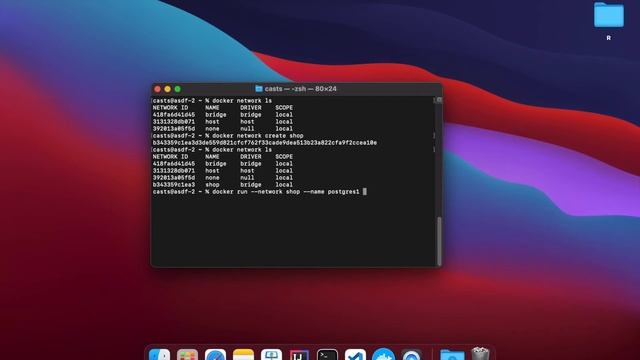Close the Terminal window

(158, 89)
